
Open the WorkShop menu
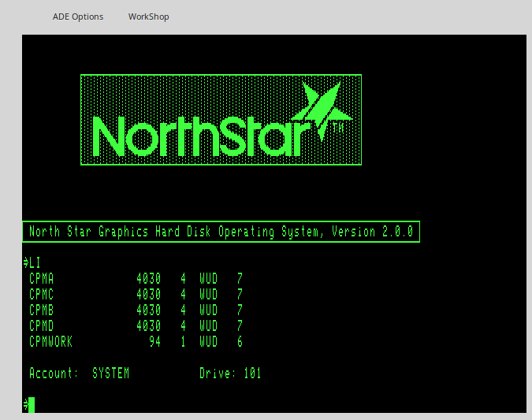[148, 17]
